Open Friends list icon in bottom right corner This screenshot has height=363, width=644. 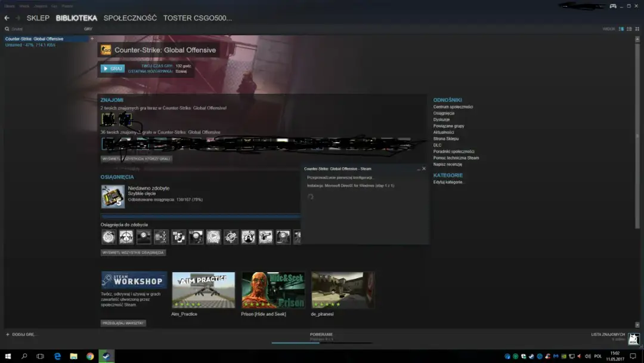pyautogui.click(x=633, y=339)
